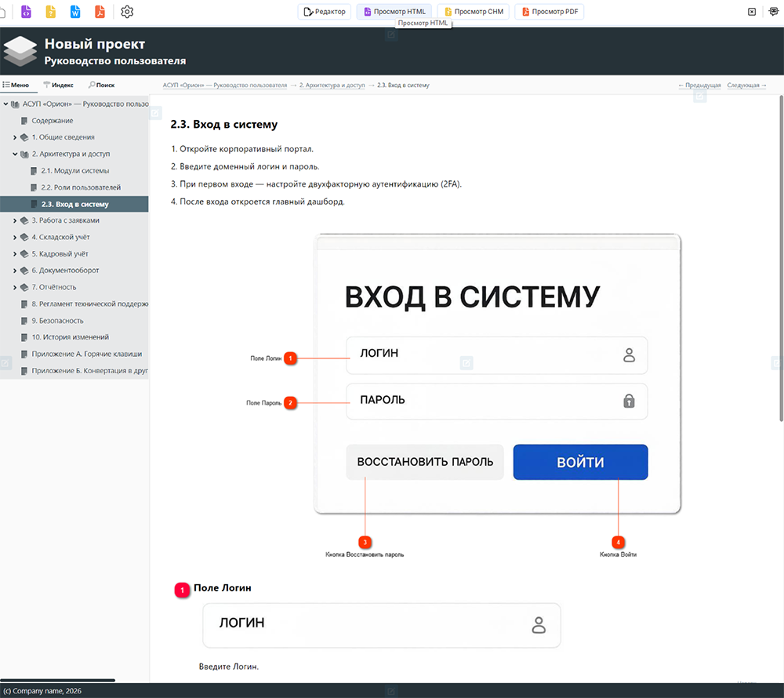Click edit icon in the dark header banner
This screenshot has height=698, width=784.
[391, 35]
